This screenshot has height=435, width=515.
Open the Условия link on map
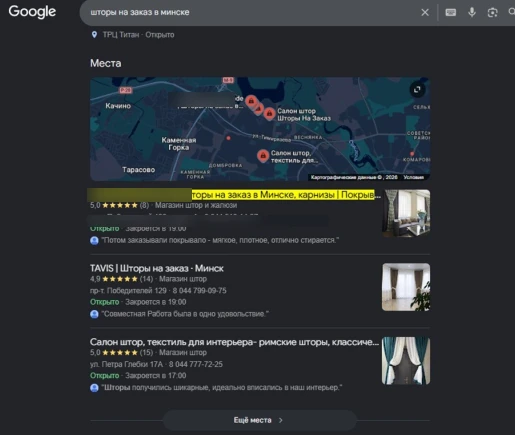413,177
